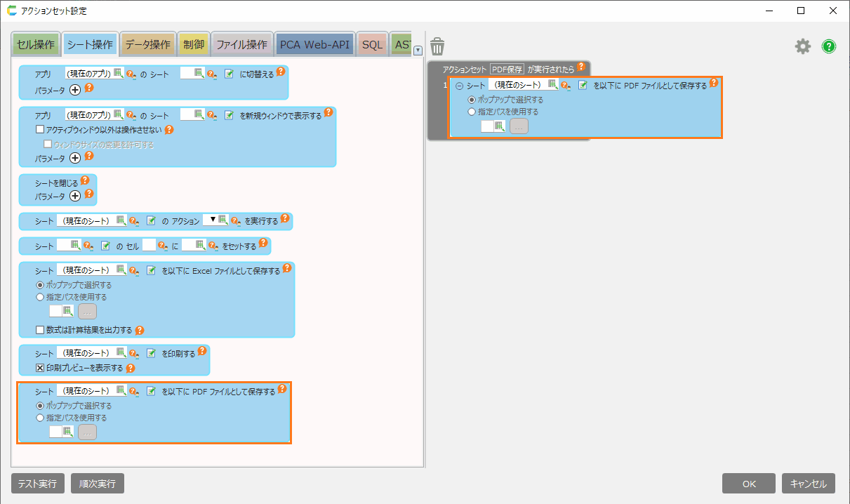Click the trash can delete icon
The image size is (850, 504).
[x=437, y=47]
